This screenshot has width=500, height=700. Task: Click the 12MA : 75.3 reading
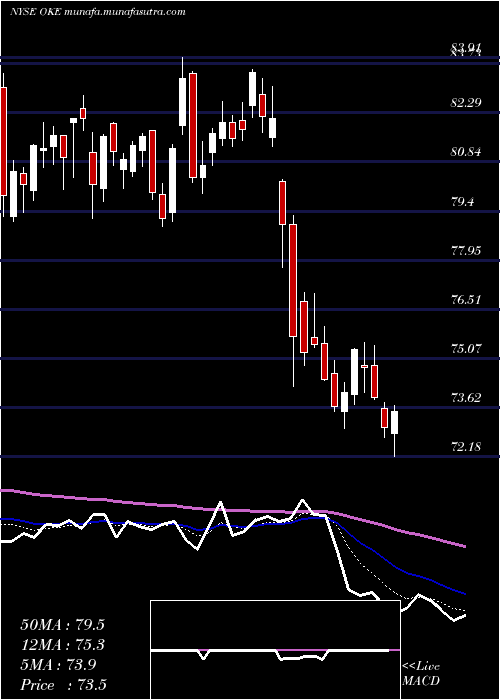pos(63,645)
